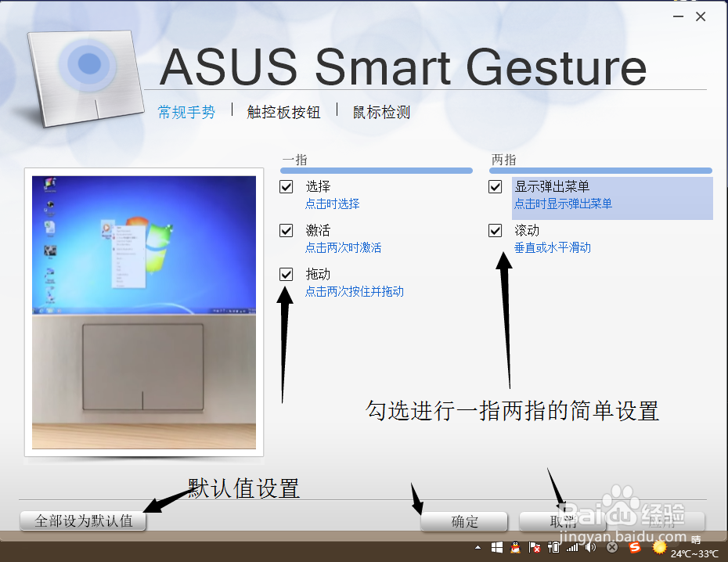Click the 显示弹出菜单 gesture label

tap(552, 186)
